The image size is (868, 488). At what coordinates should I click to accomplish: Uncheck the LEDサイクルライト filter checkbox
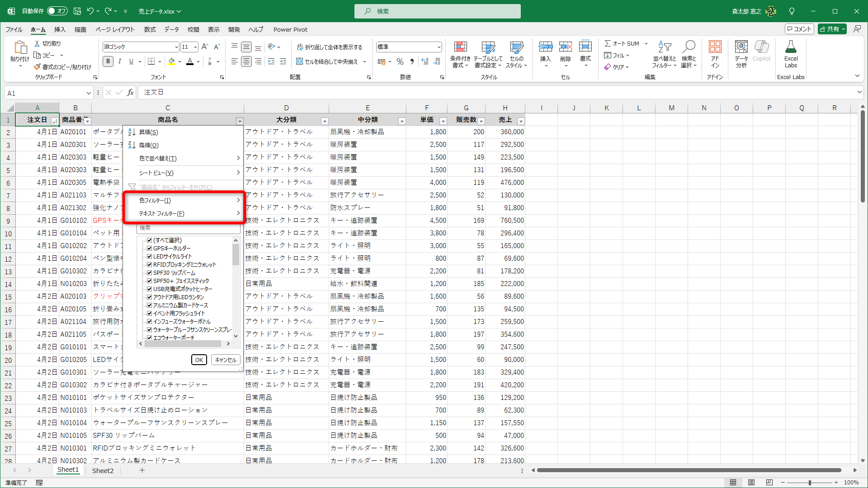click(149, 257)
